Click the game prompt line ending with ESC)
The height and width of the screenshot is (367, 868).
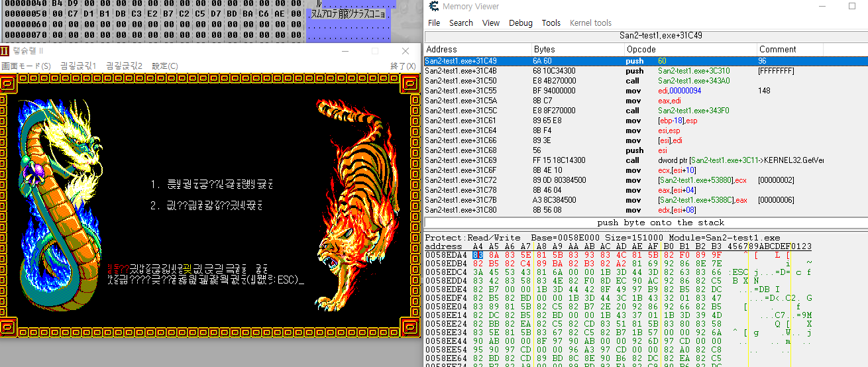pos(206,281)
